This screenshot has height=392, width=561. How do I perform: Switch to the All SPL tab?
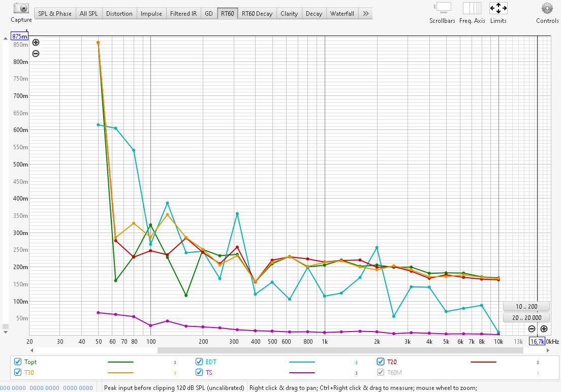89,14
